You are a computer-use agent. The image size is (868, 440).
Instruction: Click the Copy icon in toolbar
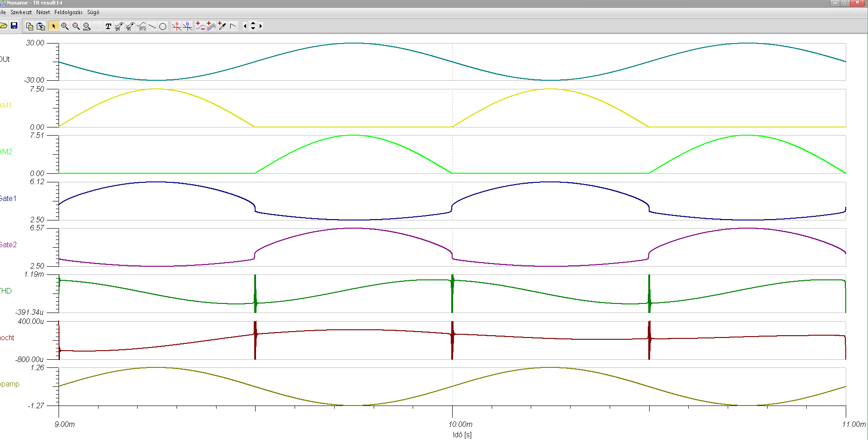tap(30, 26)
